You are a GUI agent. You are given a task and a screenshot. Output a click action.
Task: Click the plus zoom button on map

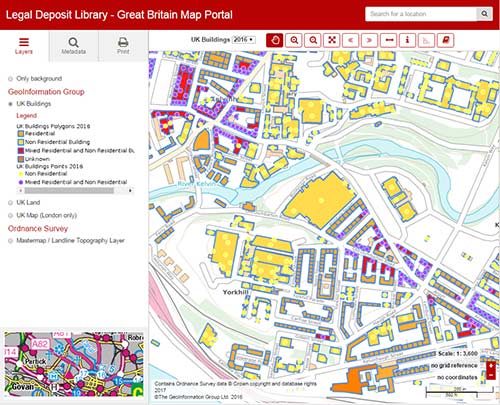pos(491,365)
